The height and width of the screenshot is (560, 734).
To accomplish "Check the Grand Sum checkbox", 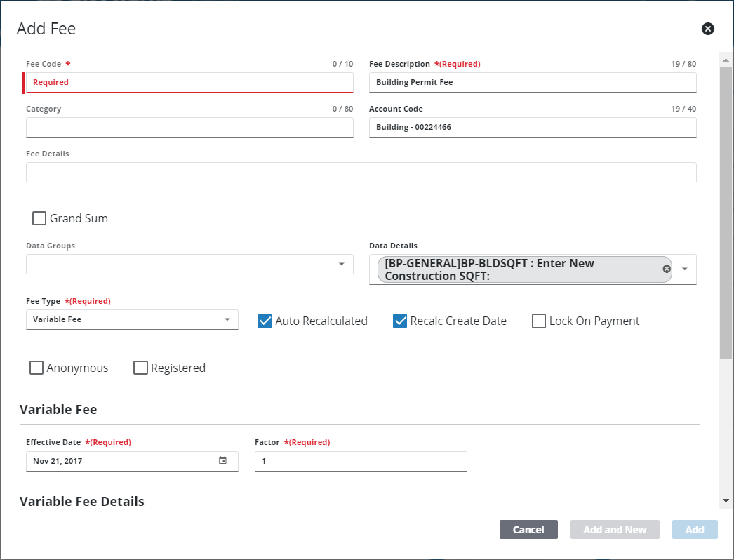I will tap(39, 218).
